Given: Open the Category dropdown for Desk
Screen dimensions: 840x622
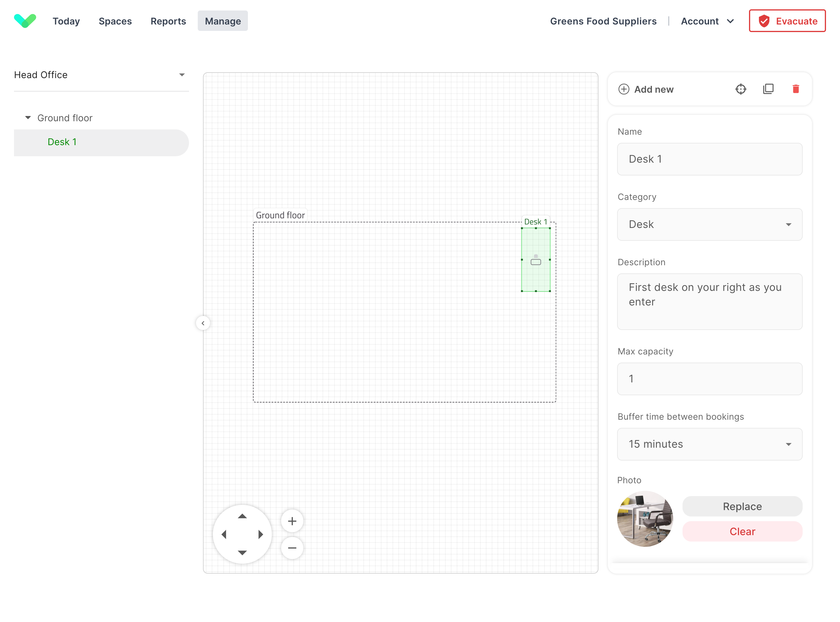Looking at the screenshot, I should click(710, 224).
